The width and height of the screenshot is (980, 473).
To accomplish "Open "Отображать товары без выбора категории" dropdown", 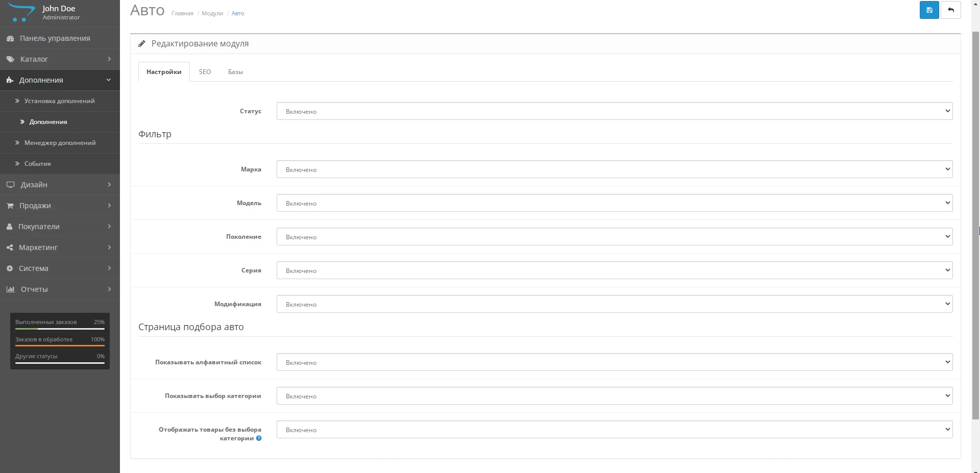I will (615, 430).
